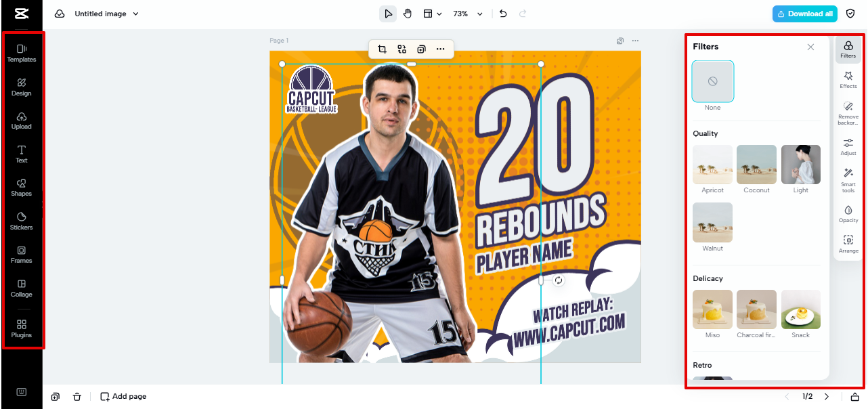This screenshot has height=409, width=868.
Task: Select the Text tool in the sidebar
Action: tap(21, 154)
